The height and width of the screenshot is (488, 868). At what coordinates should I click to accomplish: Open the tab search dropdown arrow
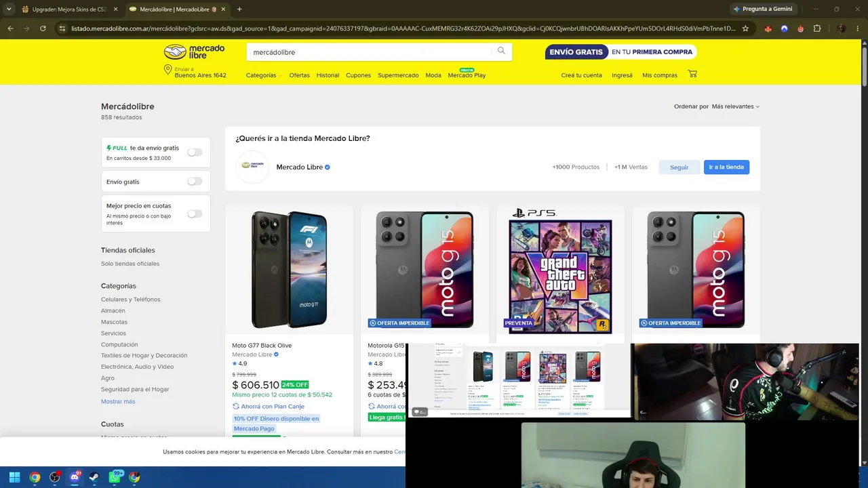tap(9, 9)
